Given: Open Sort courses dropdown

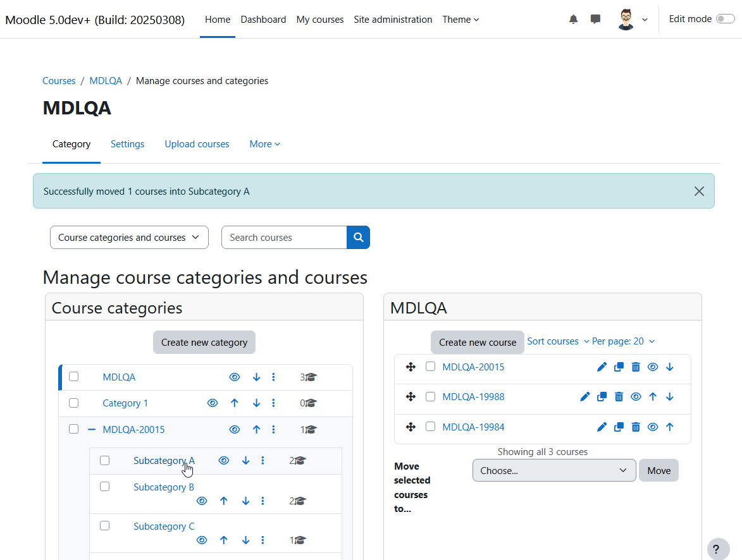Looking at the screenshot, I should (557, 341).
